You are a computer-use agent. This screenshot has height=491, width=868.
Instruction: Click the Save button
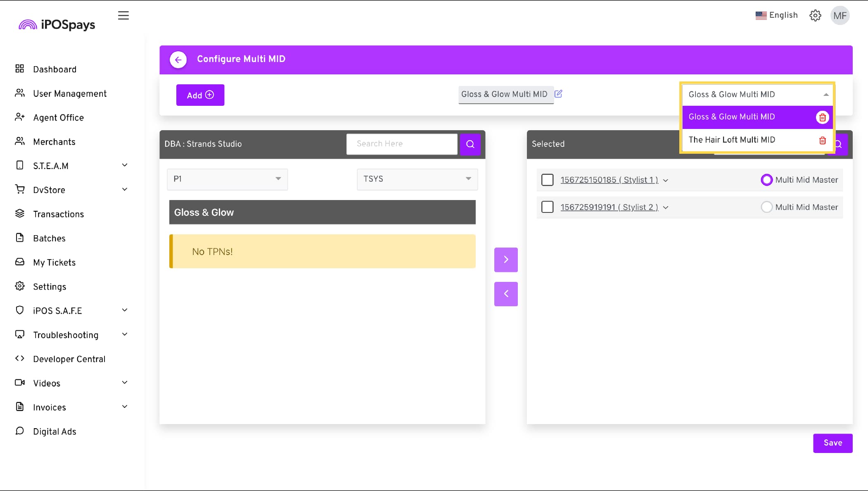click(x=832, y=443)
